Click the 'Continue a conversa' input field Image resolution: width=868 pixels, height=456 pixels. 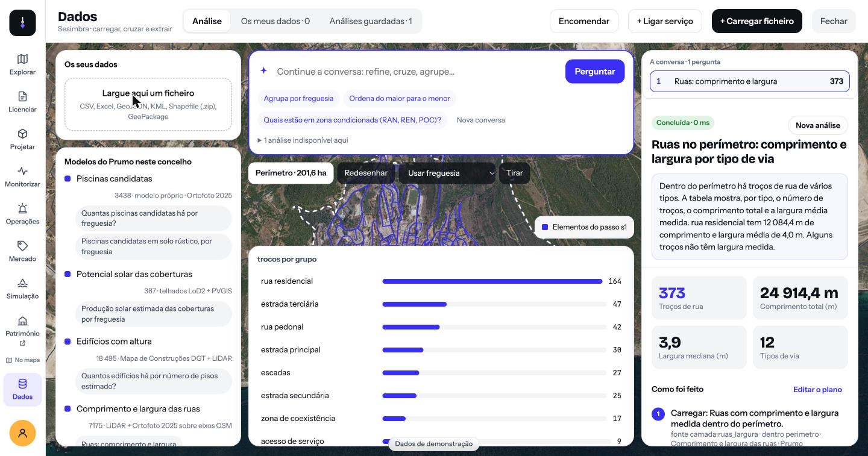click(x=416, y=72)
